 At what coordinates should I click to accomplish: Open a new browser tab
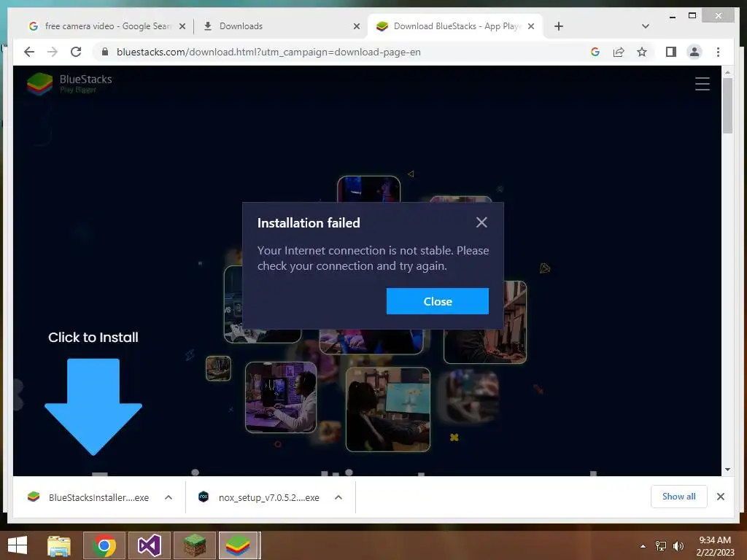pyautogui.click(x=559, y=27)
